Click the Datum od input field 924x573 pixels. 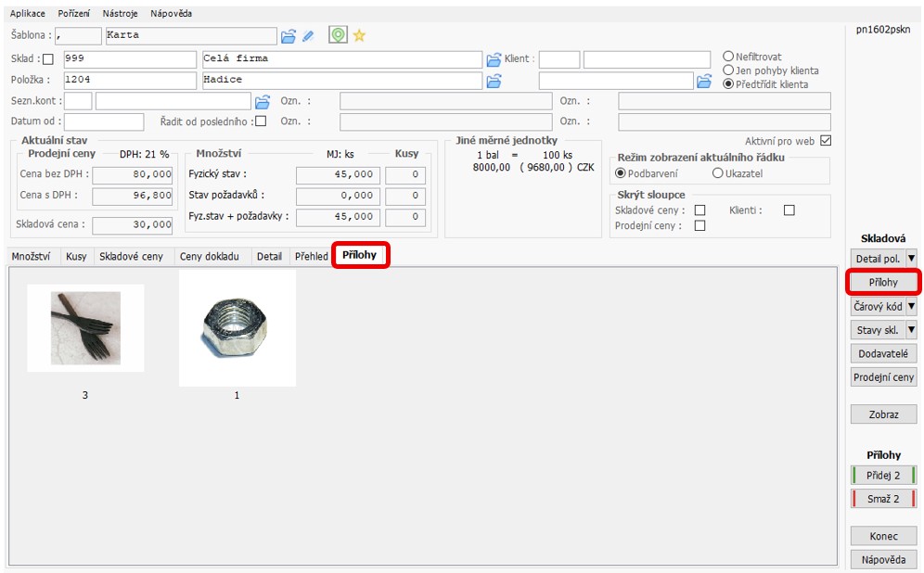pyautogui.click(x=104, y=121)
